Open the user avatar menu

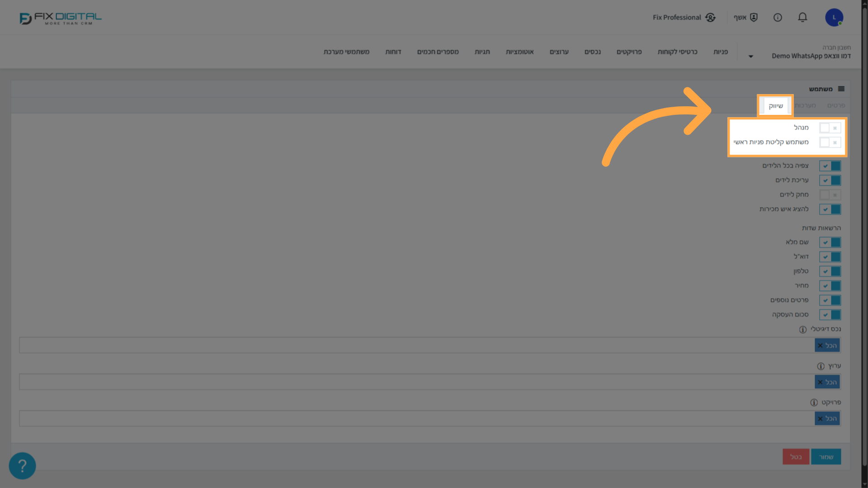[x=834, y=17]
